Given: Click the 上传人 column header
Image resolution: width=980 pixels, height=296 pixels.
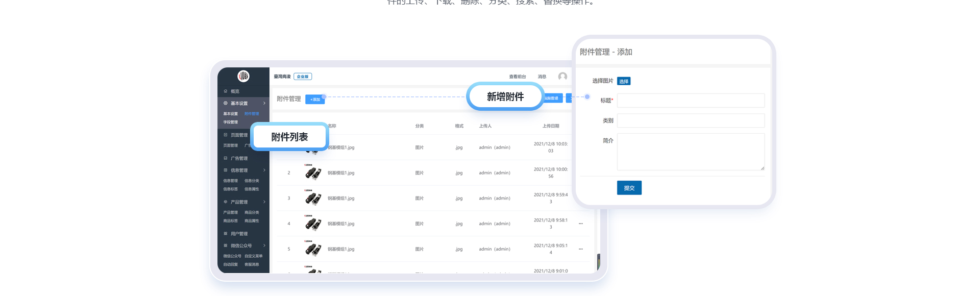Looking at the screenshot, I should pos(485,126).
